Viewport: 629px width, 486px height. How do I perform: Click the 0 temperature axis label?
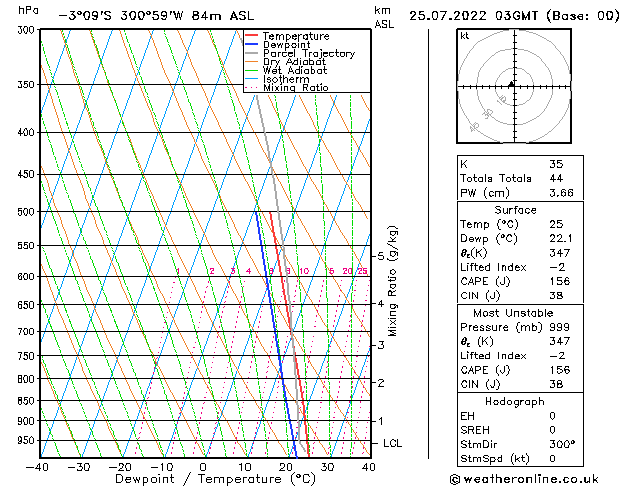pyautogui.click(x=203, y=468)
